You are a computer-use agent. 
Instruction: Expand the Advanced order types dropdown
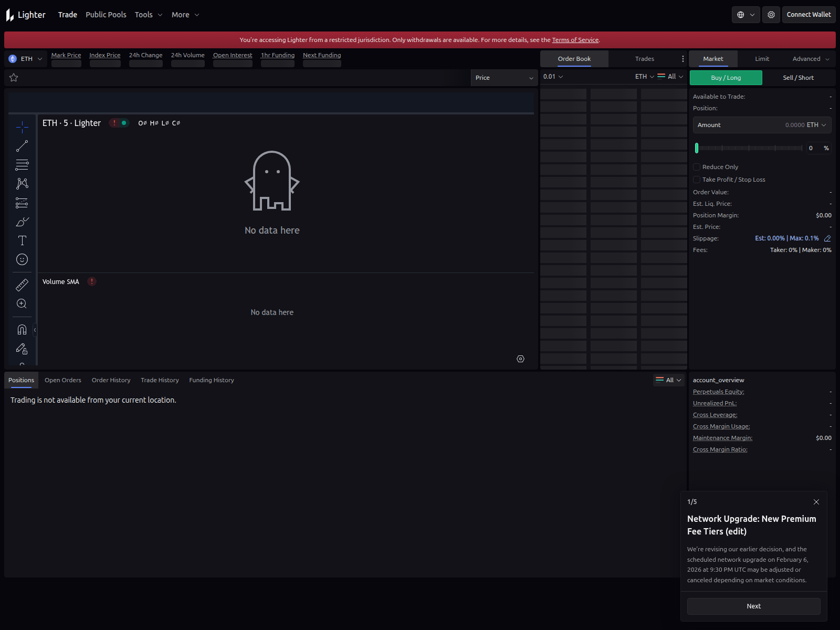point(811,59)
